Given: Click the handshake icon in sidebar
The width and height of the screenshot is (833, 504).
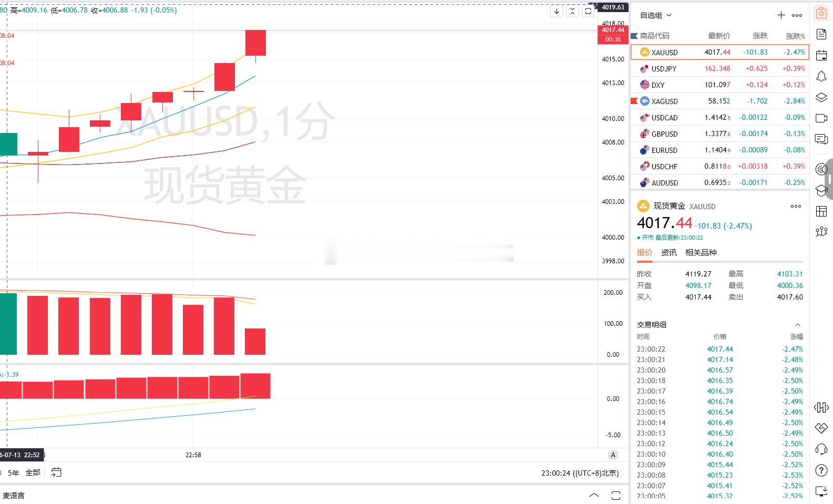Looking at the screenshot, I should [821, 428].
